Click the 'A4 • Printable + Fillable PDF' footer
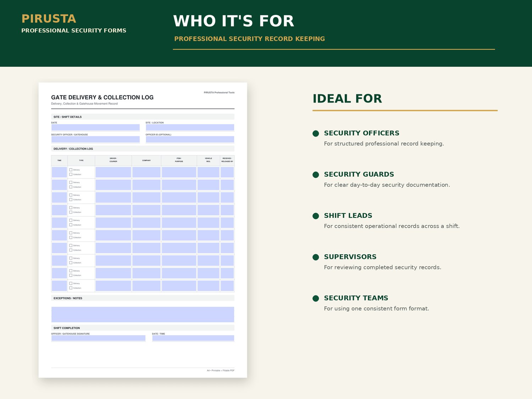The width and height of the screenshot is (532, 399). pos(221,371)
